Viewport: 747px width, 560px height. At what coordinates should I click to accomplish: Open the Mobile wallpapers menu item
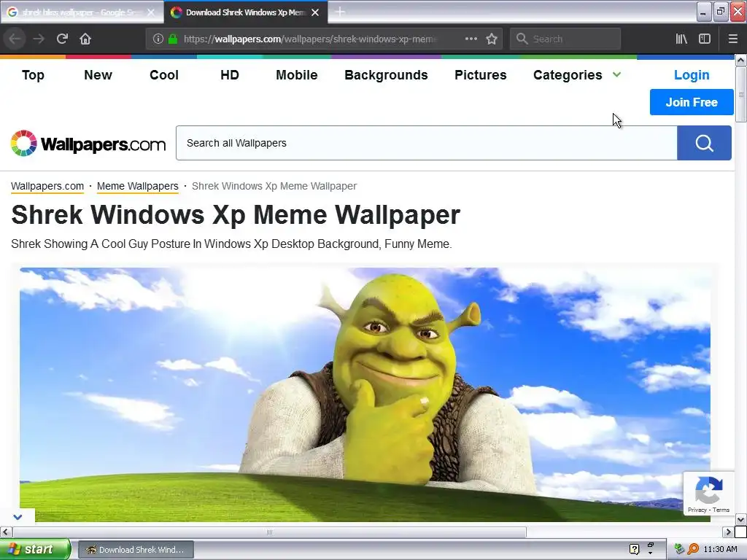pyautogui.click(x=296, y=75)
